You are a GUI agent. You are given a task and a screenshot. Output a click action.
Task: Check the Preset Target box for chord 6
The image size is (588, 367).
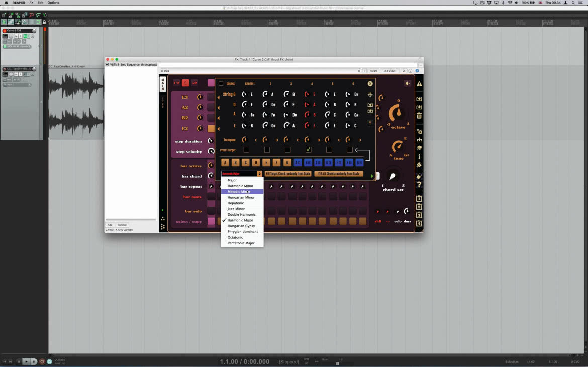tap(349, 150)
